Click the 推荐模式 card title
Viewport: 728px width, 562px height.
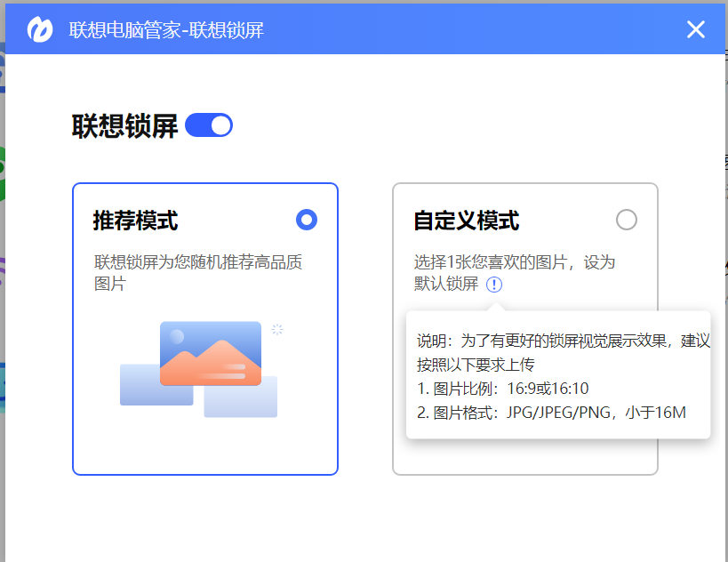[136, 221]
